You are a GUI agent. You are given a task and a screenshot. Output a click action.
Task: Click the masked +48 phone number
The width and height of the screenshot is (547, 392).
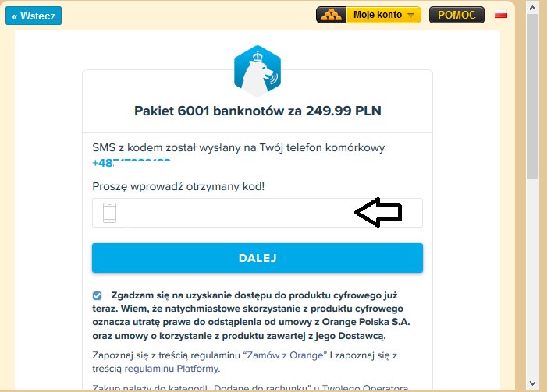tap(131, 163)
